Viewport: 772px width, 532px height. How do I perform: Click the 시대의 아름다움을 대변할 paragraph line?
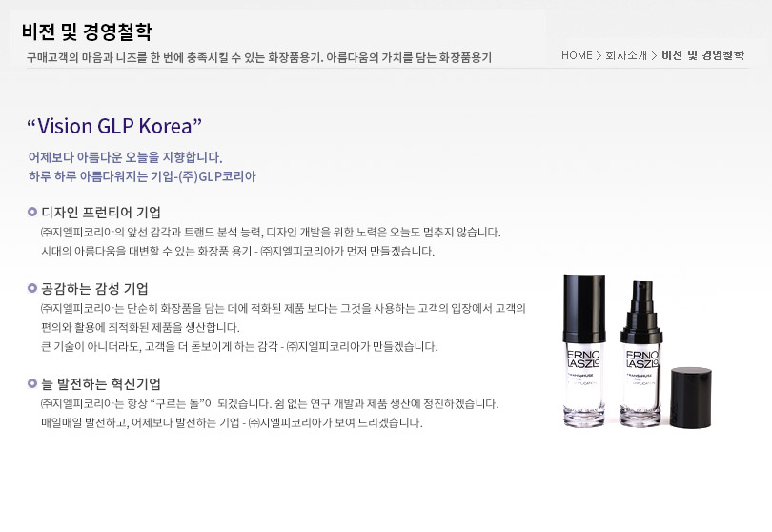pyautogui.click(x=238, y=252)
